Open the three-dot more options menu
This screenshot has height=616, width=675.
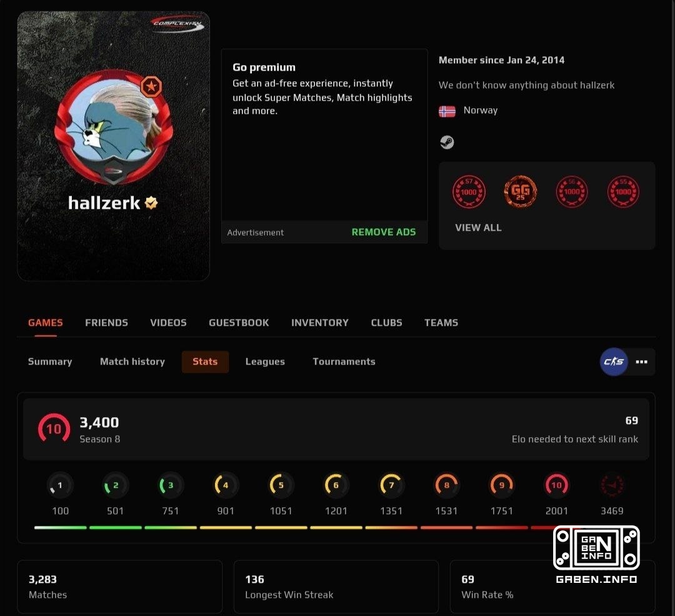[641, 362]
